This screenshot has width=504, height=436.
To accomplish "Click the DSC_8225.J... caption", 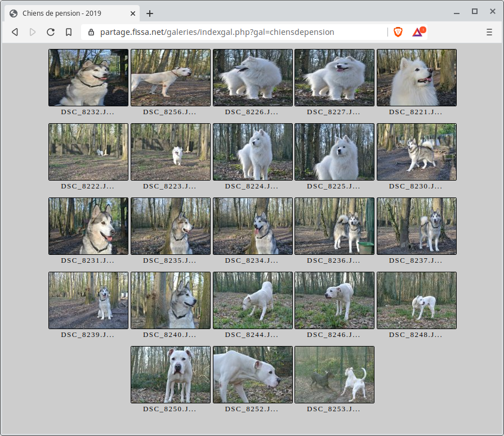I will point(333,186).
